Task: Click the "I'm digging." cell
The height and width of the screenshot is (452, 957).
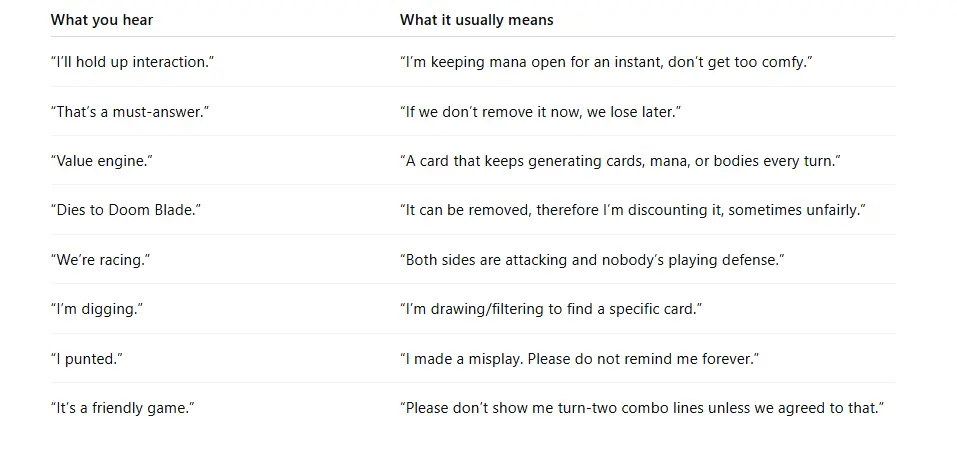Action: (96, 309)
